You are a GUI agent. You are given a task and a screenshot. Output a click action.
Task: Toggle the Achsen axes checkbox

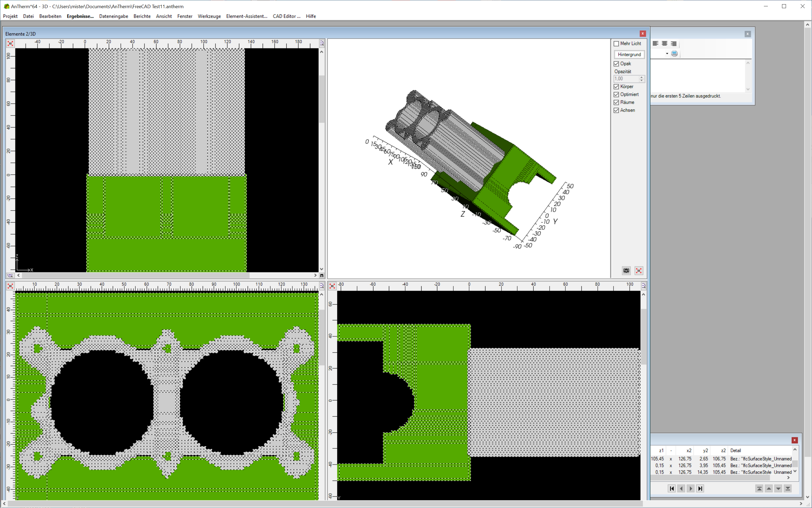[x=616, y=110]
